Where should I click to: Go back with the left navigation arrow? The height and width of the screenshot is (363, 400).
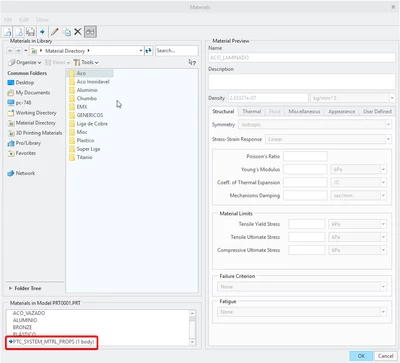coord(10,51)
